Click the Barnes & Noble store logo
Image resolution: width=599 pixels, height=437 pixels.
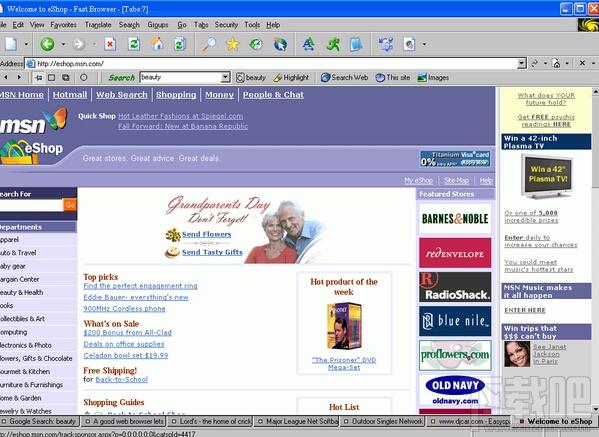[x=455, y=218]
